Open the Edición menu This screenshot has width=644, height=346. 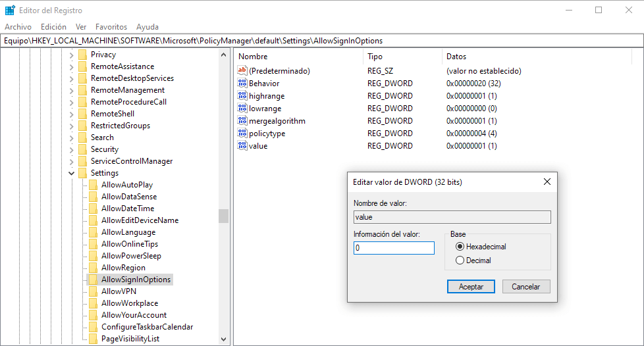53,27
